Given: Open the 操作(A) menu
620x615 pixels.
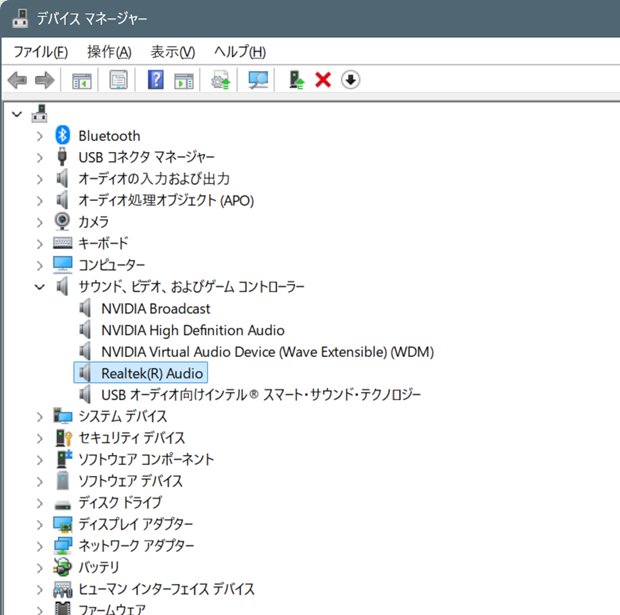Looking at the screenshot, I should [x=109, y=52].
